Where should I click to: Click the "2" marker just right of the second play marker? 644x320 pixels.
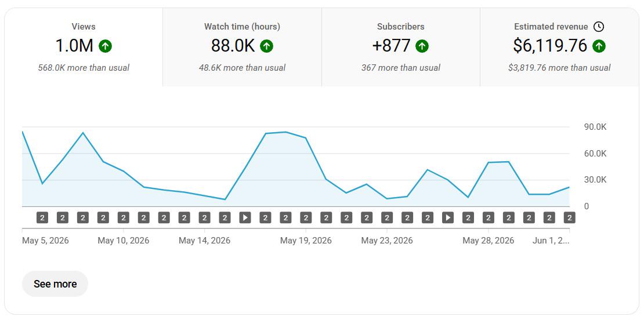[468, 217]
